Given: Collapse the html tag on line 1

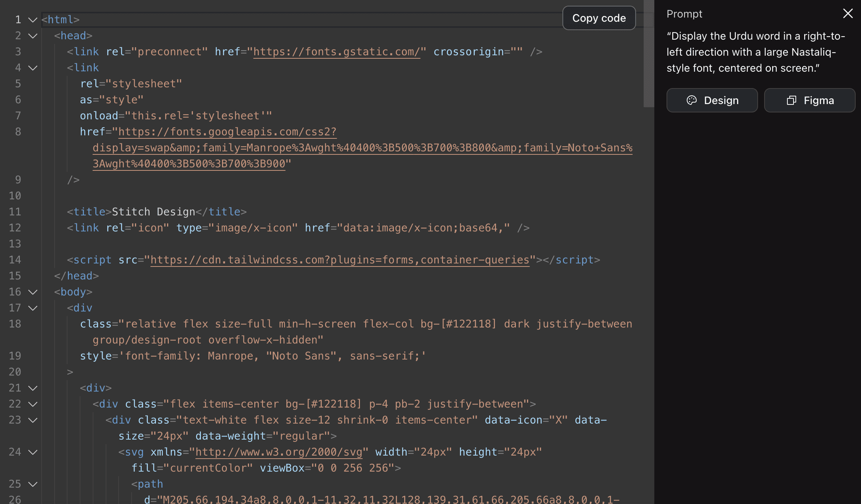Looking at the screenshot, I should [x=33, y=20].
